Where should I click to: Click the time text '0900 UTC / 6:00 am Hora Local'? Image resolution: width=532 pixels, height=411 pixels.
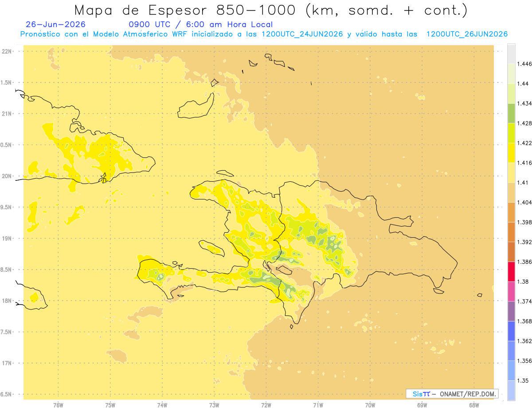(201, 25)
